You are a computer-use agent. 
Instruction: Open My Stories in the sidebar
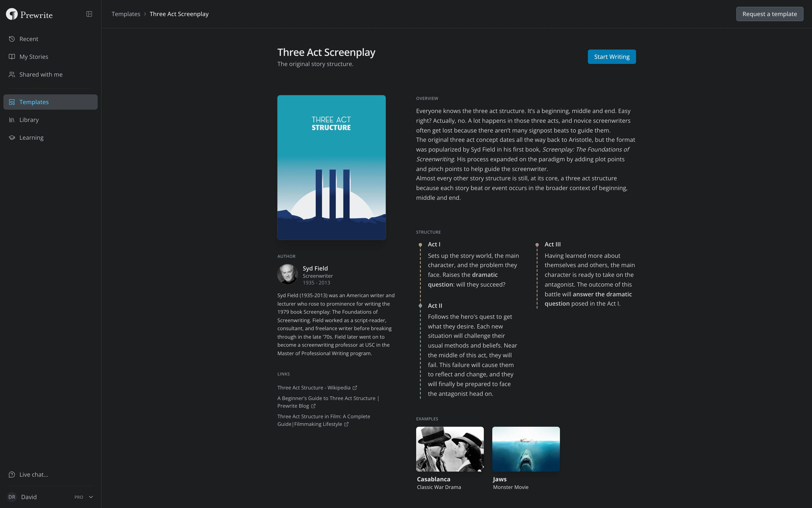[50, 57]
